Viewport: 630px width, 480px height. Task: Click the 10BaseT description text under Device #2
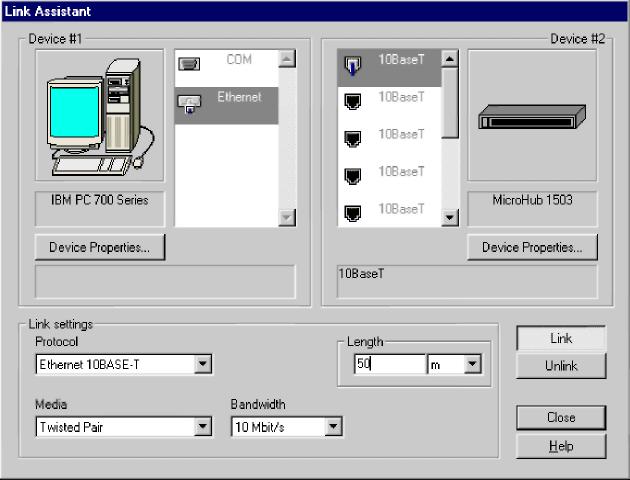pyautogui.click(x=361, y=274)
